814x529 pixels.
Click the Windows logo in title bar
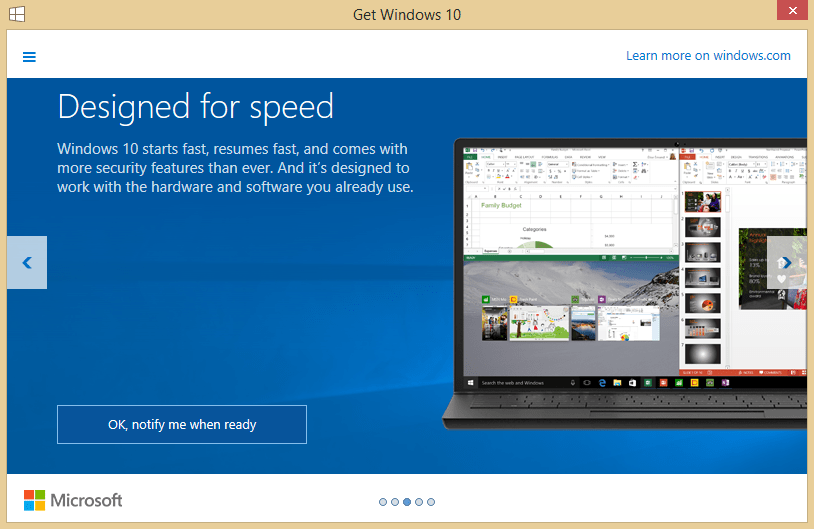(17, 14)
